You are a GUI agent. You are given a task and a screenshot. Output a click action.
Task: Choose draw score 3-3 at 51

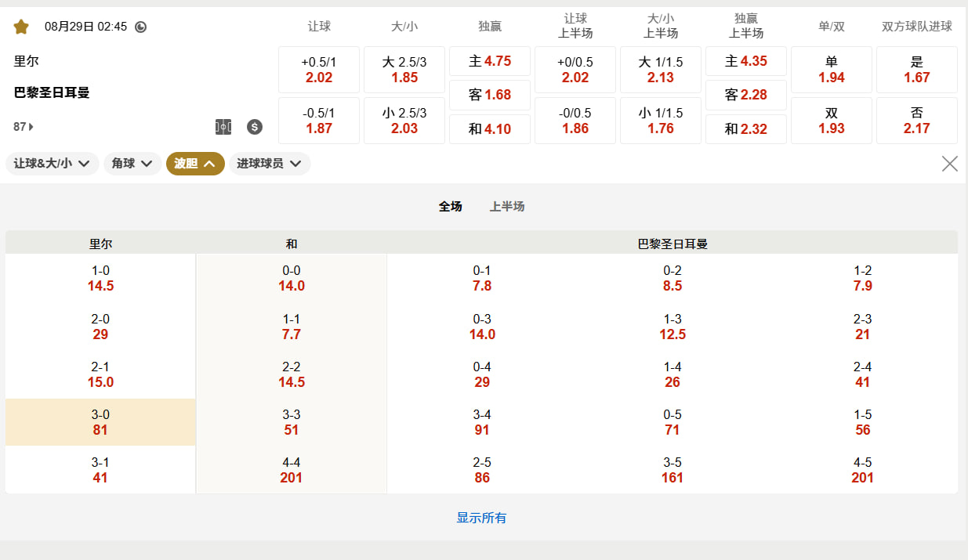[292, 422]
